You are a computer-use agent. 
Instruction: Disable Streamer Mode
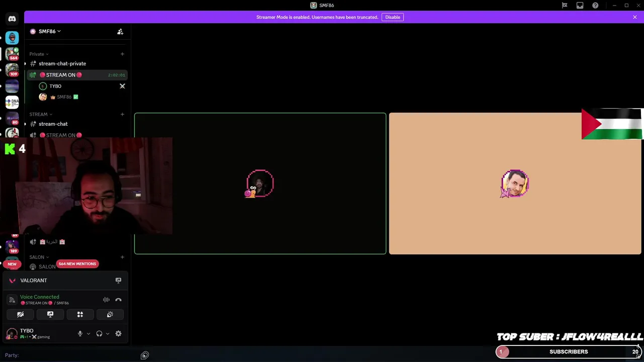392,17
